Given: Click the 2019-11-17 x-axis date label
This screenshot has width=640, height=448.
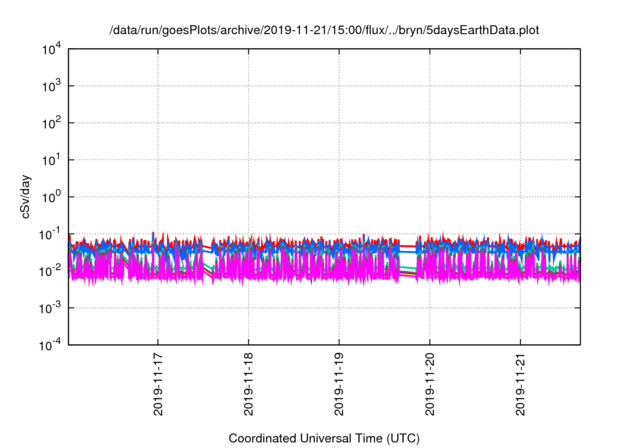Looking at the screenshot, I should (x=158, y=384).
